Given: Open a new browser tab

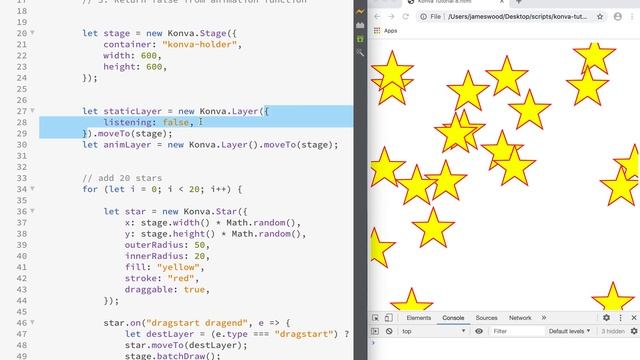Looking at the screenshot, I should pyautogui.click(x=519, y=2).
